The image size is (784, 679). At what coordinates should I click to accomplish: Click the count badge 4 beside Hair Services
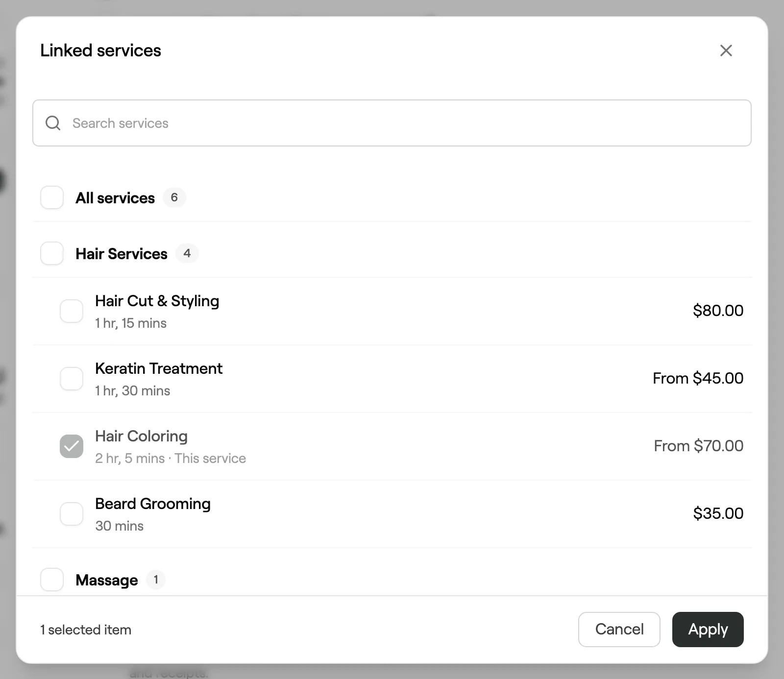click(x=187, y=253)
